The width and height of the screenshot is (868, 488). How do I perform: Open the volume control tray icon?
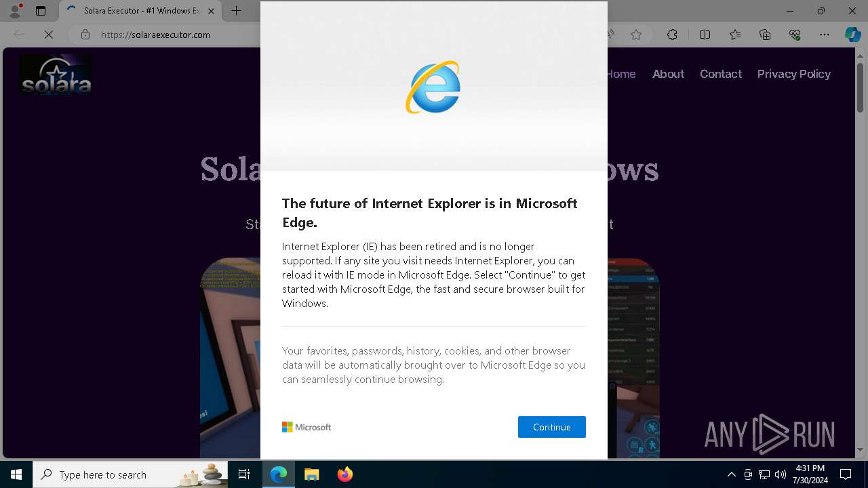(x=781, y=474)
